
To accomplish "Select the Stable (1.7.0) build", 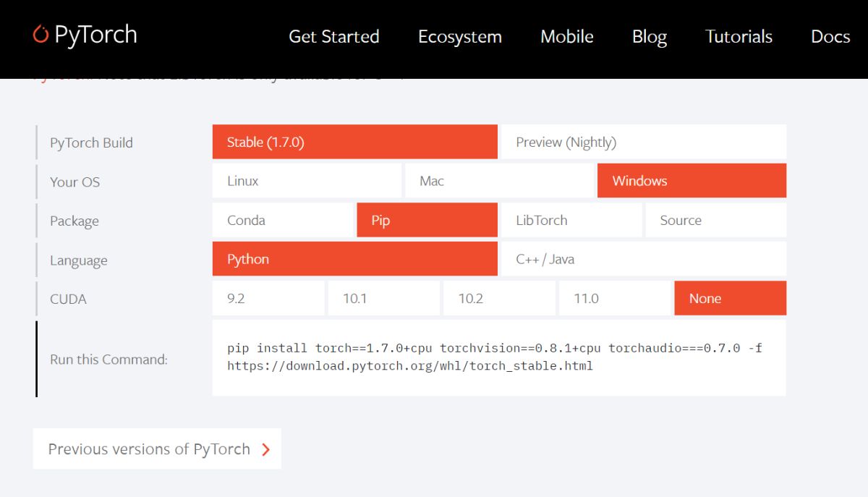I will click(355, 142).
